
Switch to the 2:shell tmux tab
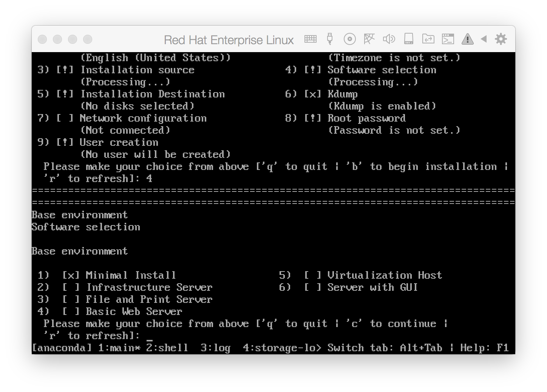point(167,348)
